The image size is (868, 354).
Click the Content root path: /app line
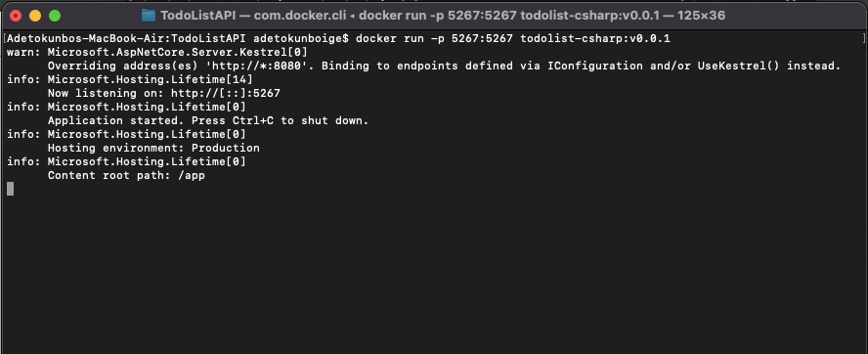(x=126, y=175)
